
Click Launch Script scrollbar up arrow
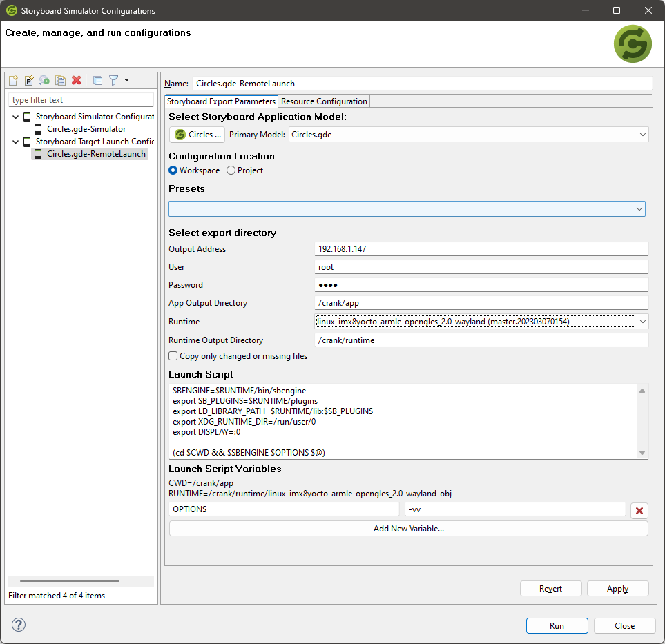click(642, 391)
